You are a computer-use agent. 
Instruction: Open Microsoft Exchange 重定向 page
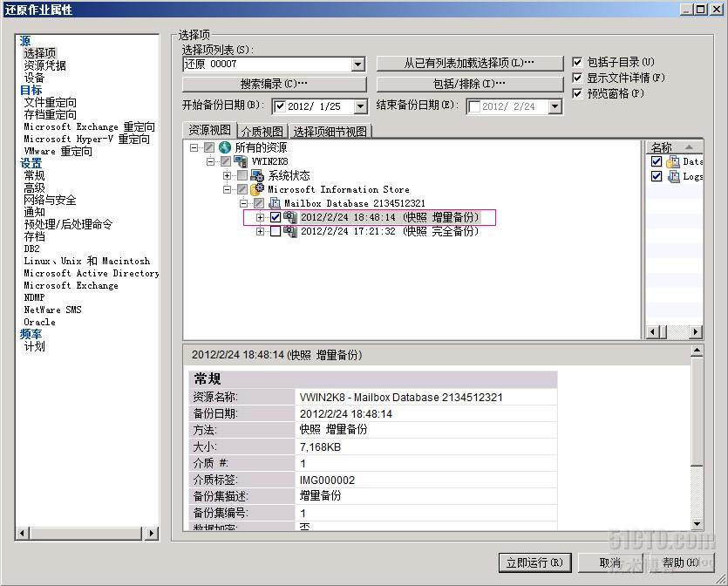89,126
